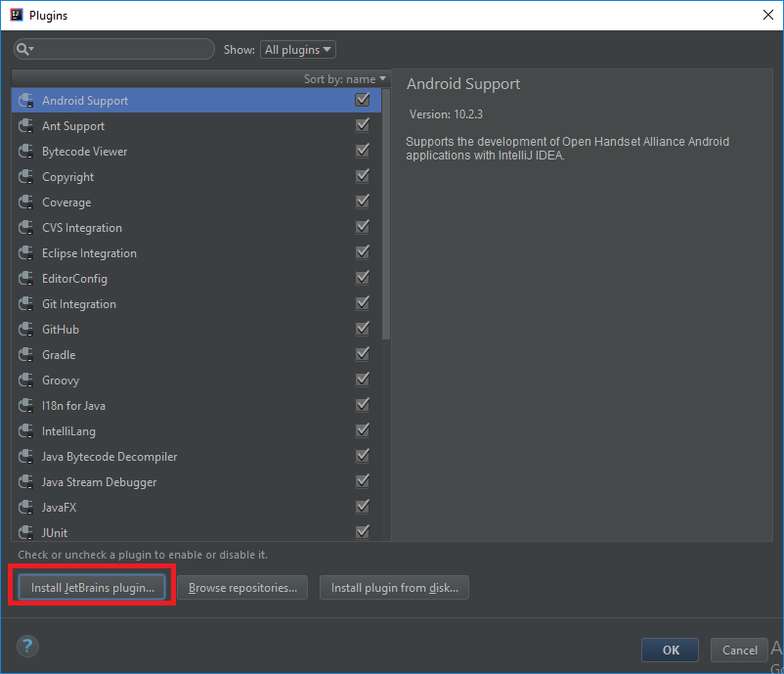Image resolution: width=784 pixels, height=674 pixels.
Task: Open the Sort by: name dropdown
Action: (345, 79)
